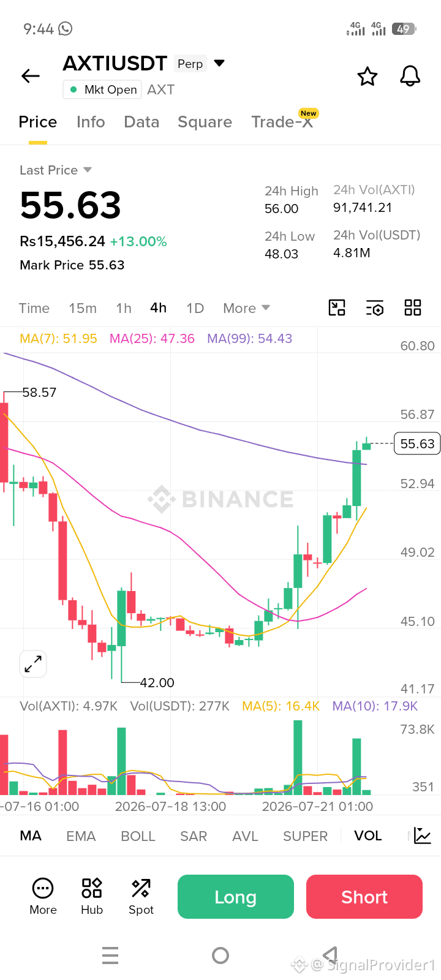
Task: Select the 15m chart interval
Action: coord(83,308)
